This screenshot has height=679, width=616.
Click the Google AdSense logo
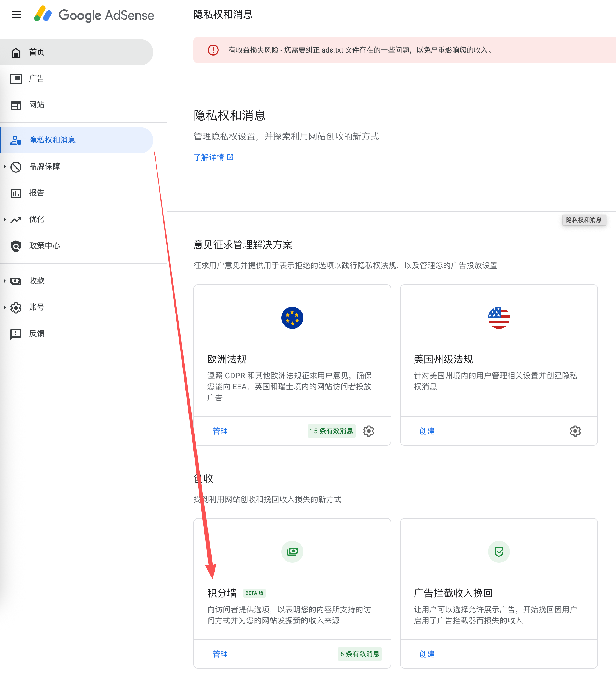(x=94, y=15)
